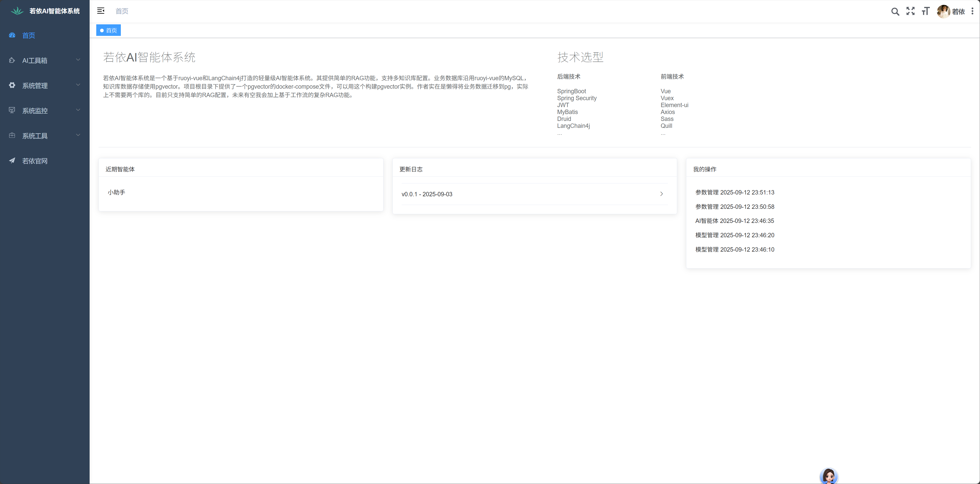Click the 首页 breadcrumb link
Viewport: 980px width, 484px height.
tap(122, 11)
